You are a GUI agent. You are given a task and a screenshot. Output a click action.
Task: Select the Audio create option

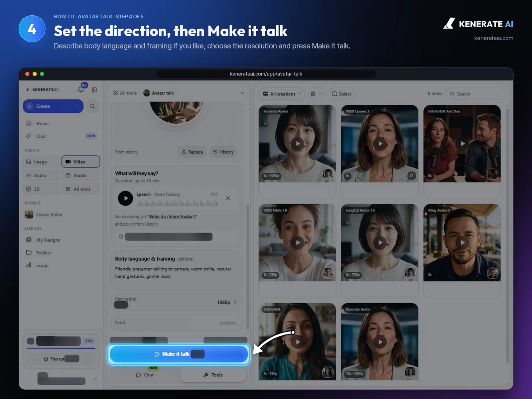coord(42,176)
